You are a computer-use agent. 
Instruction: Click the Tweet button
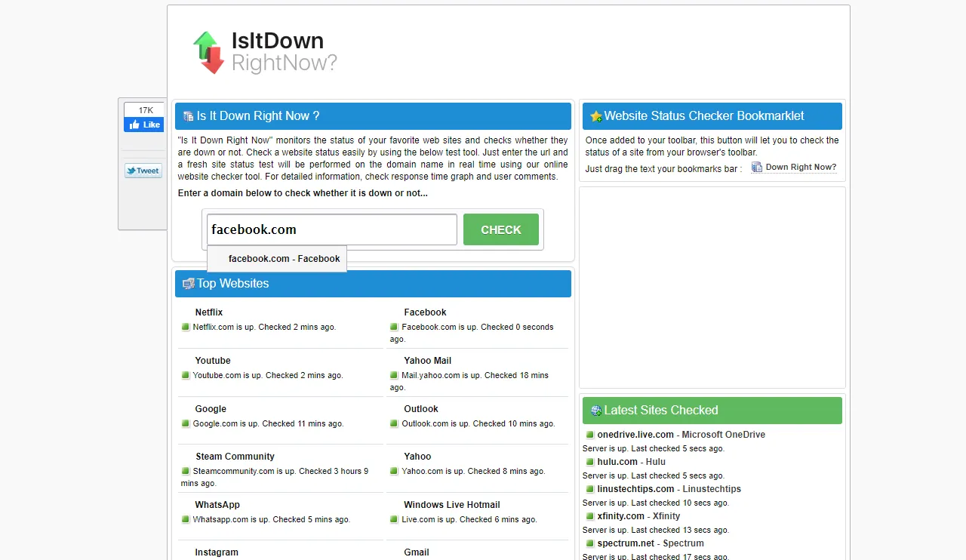(x=143, y=171)
